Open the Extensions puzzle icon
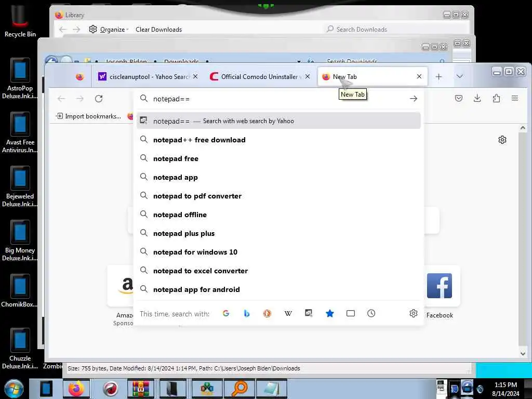 tap(496, 98)
